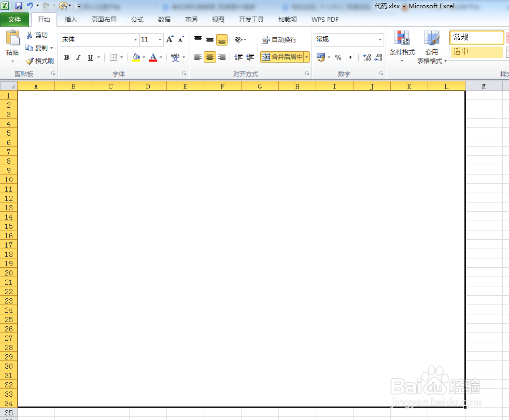Increase decimal places icon
This screenshot has height=420, width=509.
(x=367, y=57)
